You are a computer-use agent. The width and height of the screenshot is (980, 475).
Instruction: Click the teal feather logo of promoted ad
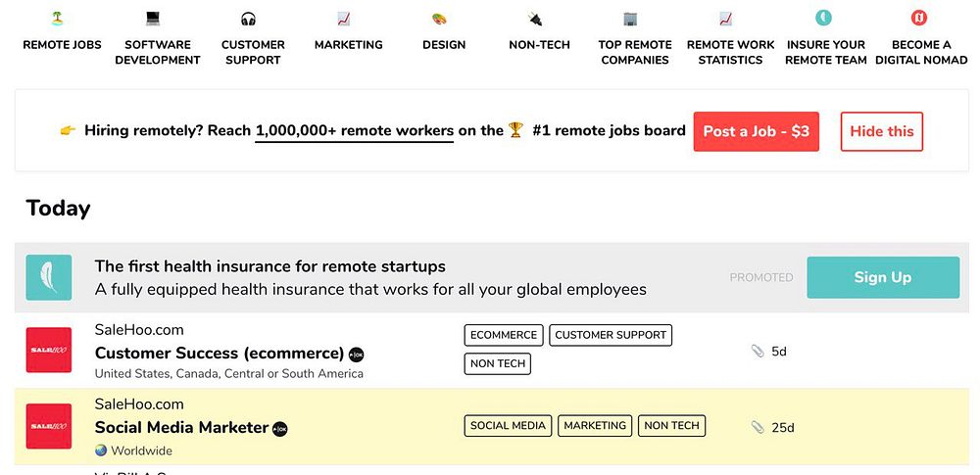(49, 277)
